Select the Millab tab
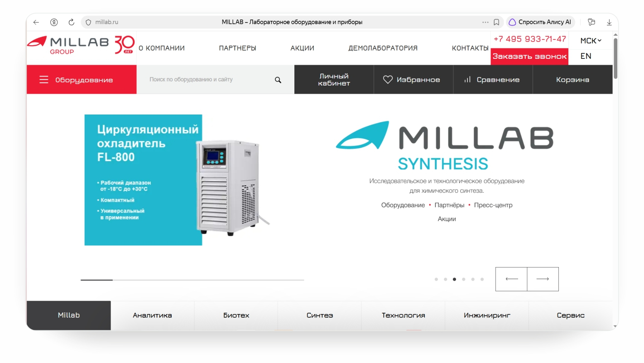The image size is (644, 363). pos(69,315)
